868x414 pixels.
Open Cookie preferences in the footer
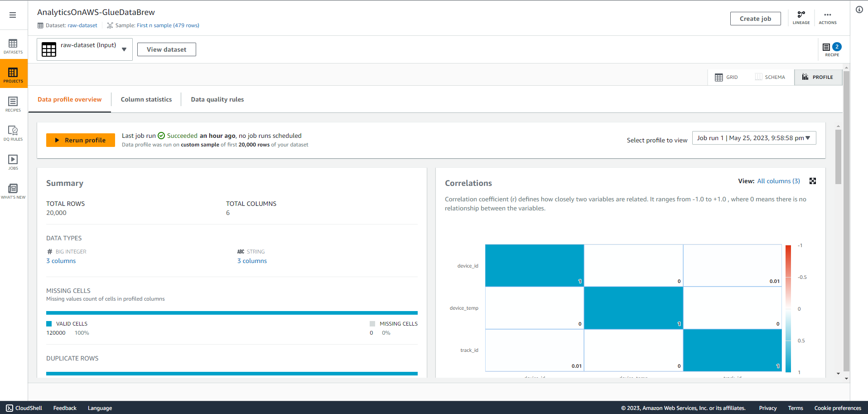(x=838, y=408)
